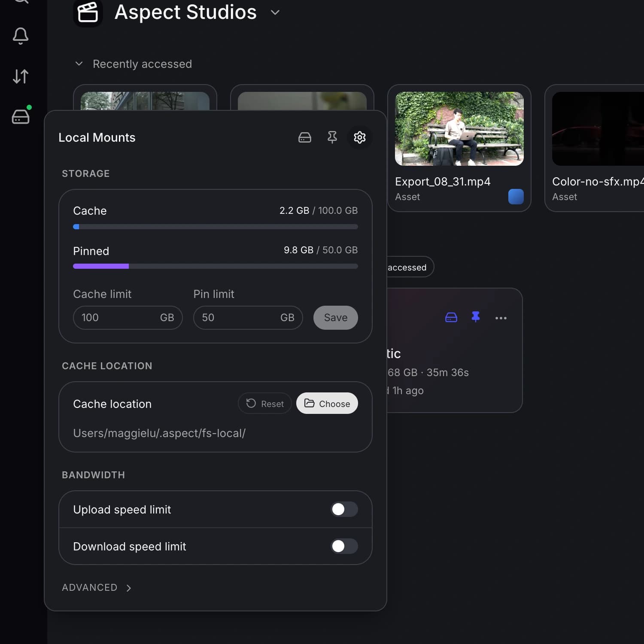Unpin project with blue pin icon

(x=476, y=317)
